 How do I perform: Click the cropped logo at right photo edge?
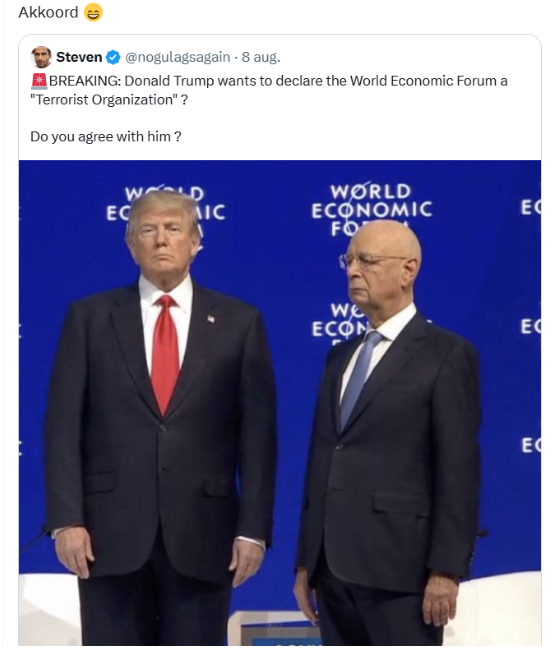click(x=531, y=208)
